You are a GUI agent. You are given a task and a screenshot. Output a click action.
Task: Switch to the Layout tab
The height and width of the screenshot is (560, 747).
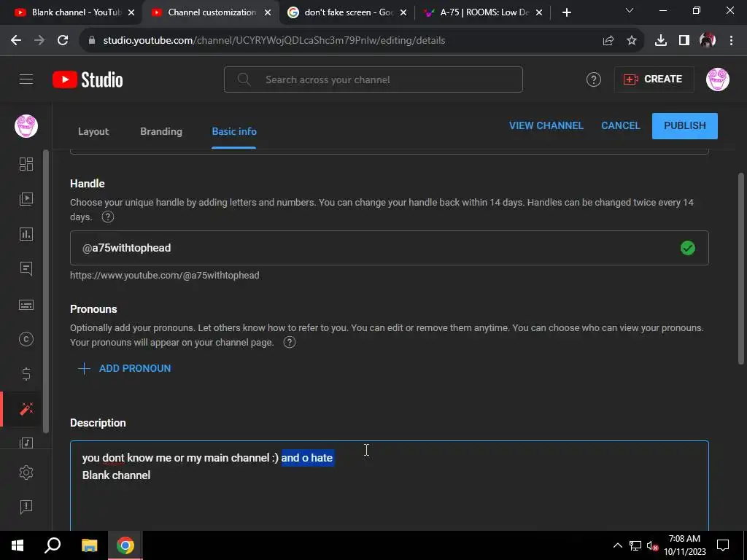coord(93,131)
